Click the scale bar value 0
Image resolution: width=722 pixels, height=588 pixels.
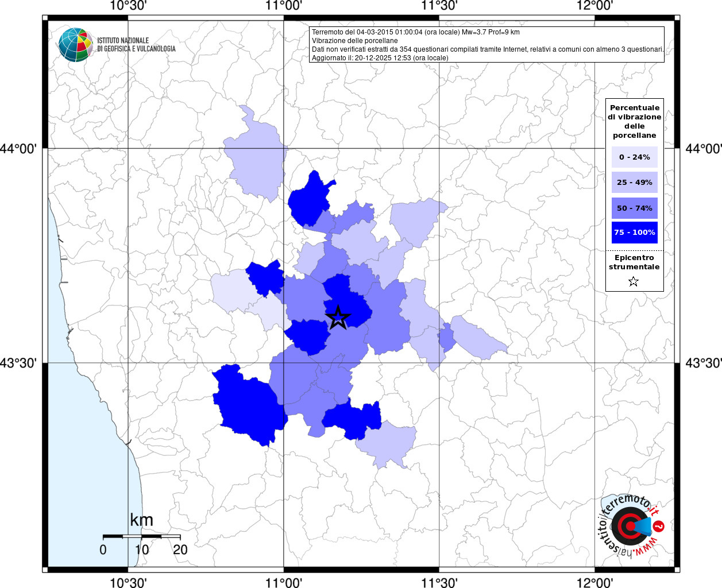[x=103, y=550]
